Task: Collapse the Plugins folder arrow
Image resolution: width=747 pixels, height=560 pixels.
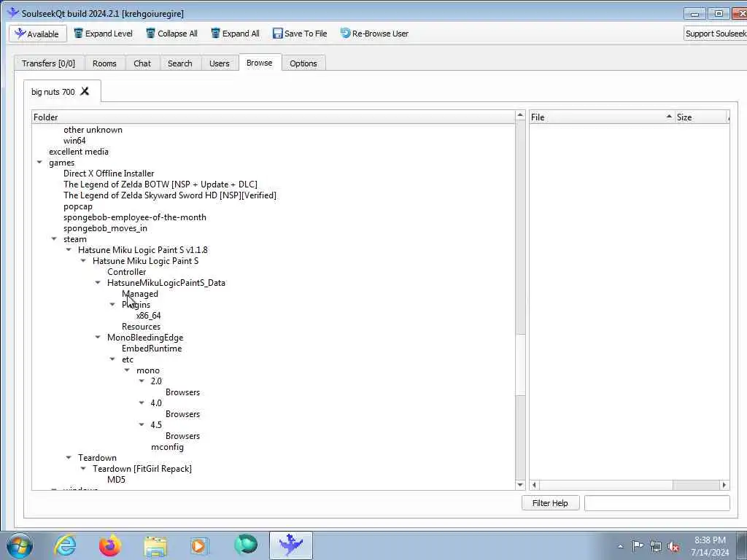Action: (x=112, y=305)
